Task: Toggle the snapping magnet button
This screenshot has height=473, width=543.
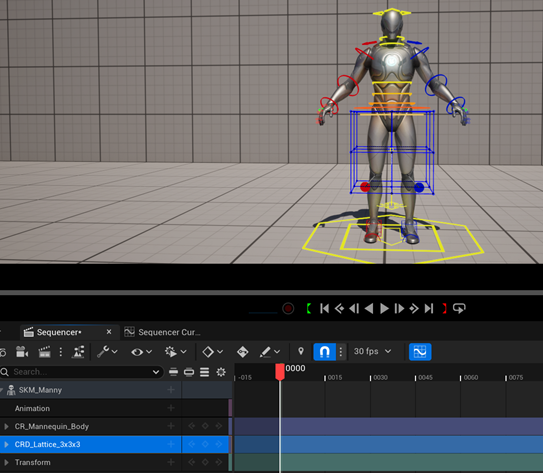Action: point(324,352)
